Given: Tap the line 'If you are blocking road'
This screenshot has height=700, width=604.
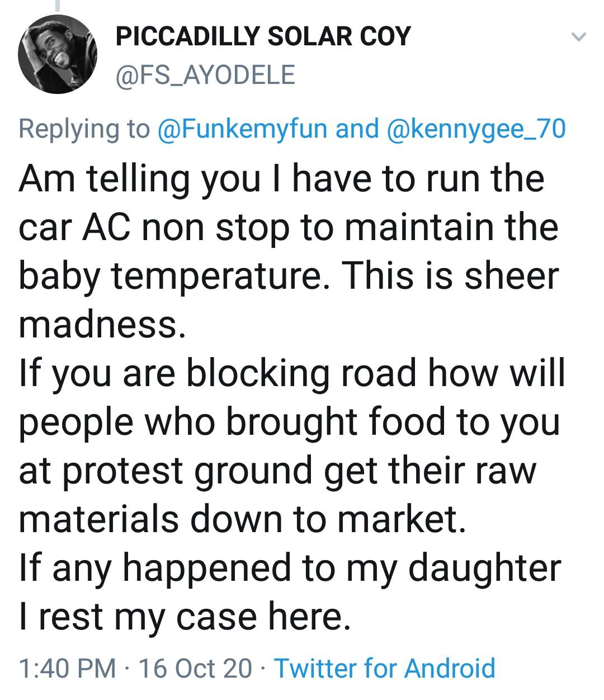Looking at the screenshot, I should click(292, 373).
